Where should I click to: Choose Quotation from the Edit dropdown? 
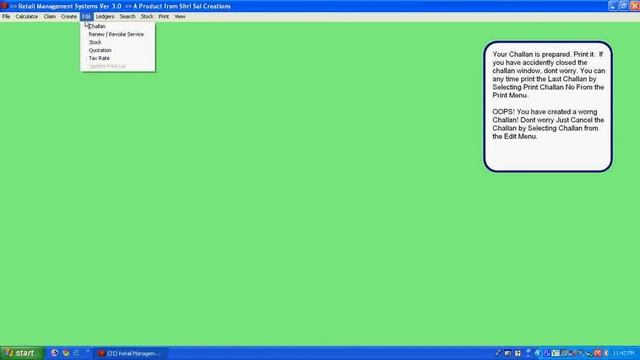(118, 50)
